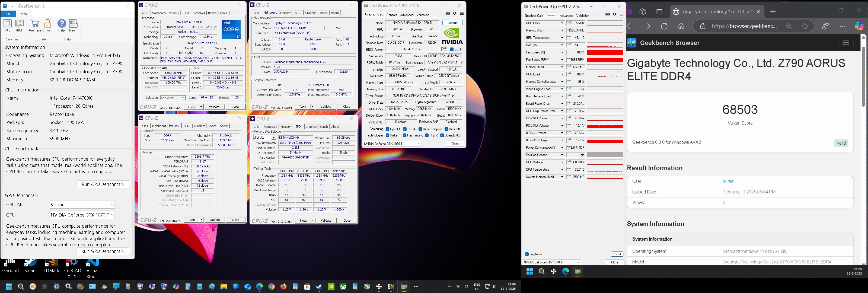
Task: Click the Google Chrome taskbar icon
Action: (272, 286)
